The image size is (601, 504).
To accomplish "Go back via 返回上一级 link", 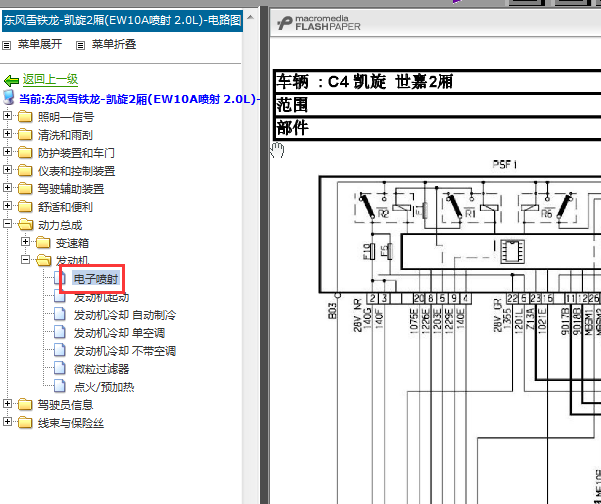I will [x=50, y=79].
